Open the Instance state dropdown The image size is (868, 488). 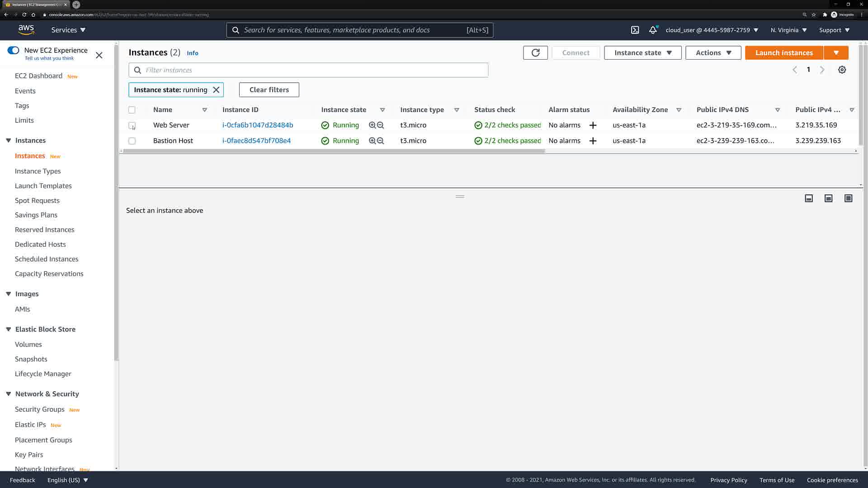(x=642, y=53)
